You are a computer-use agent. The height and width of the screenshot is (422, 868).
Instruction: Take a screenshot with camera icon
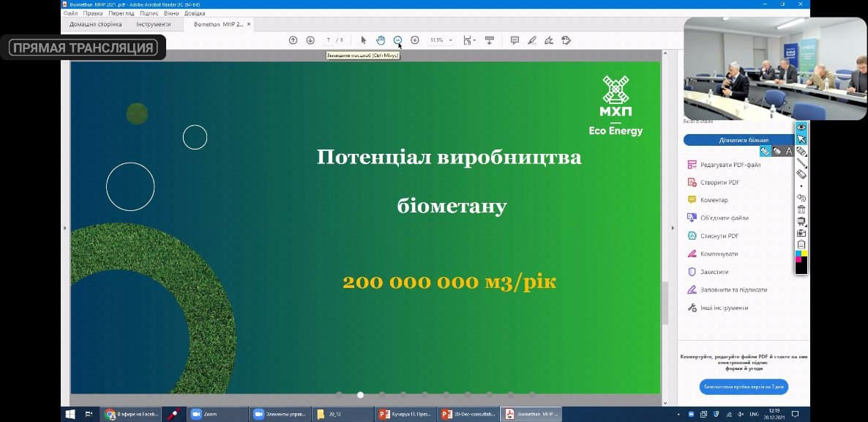tap(801, 233)
